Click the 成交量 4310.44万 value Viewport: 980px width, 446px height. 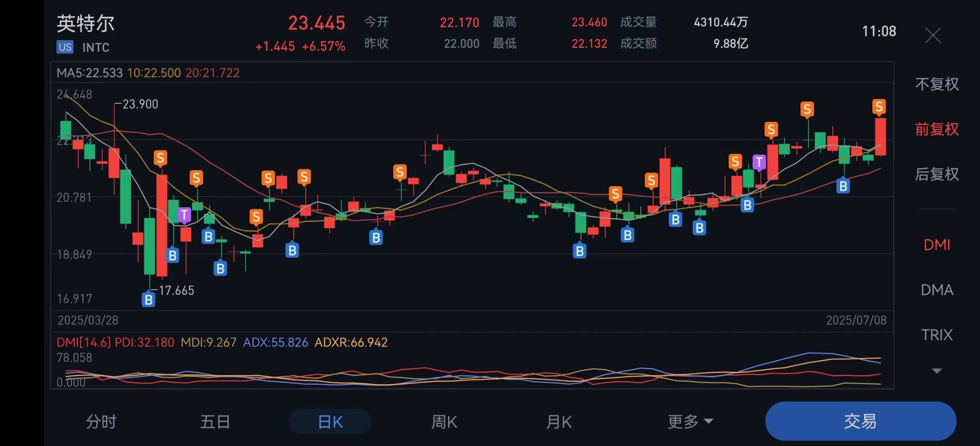[720, 22]
